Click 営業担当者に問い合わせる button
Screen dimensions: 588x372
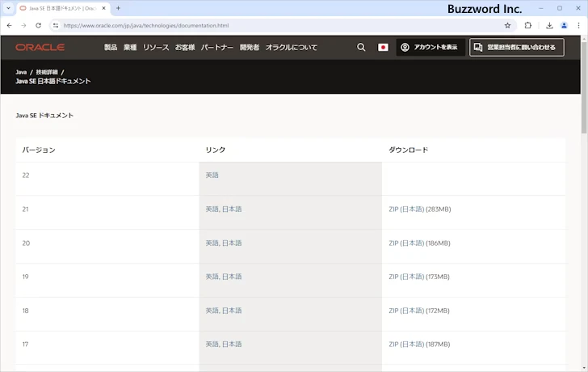pyautogui.click(x=517, y=47)
